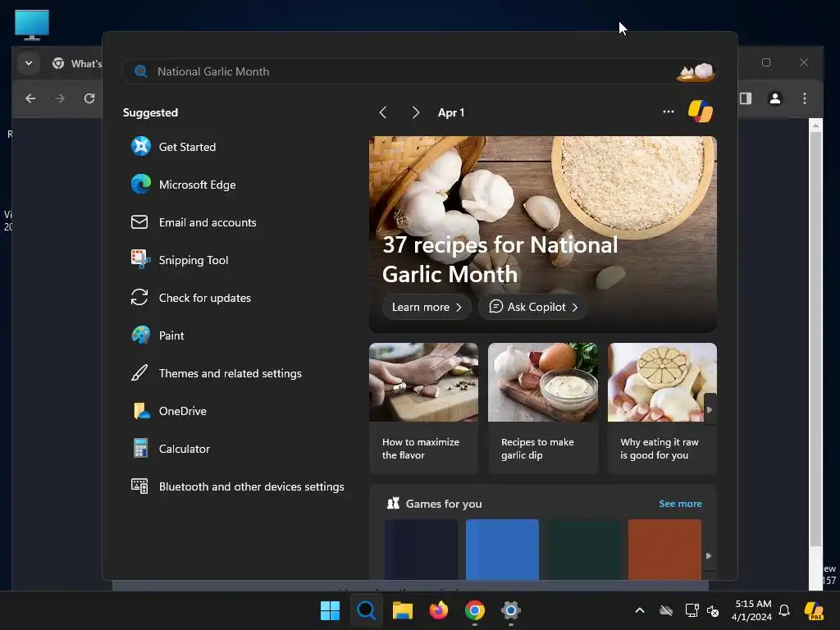Image resolution: width=840 pixels, height=630 pixels.
Task: Click Chrome forward button
Action: click(x=60, y=98)
